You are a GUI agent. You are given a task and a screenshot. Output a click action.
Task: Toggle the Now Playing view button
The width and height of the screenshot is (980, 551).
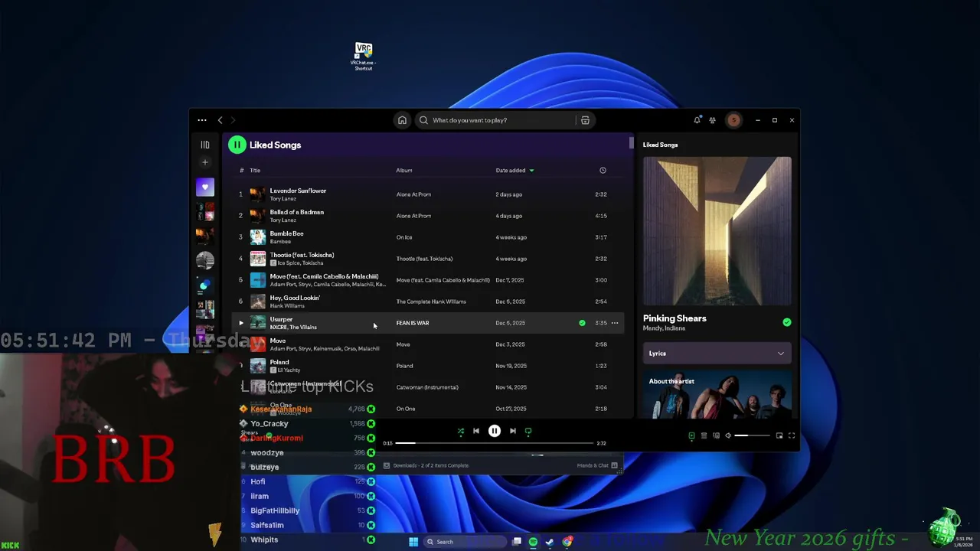coord(691,435)
